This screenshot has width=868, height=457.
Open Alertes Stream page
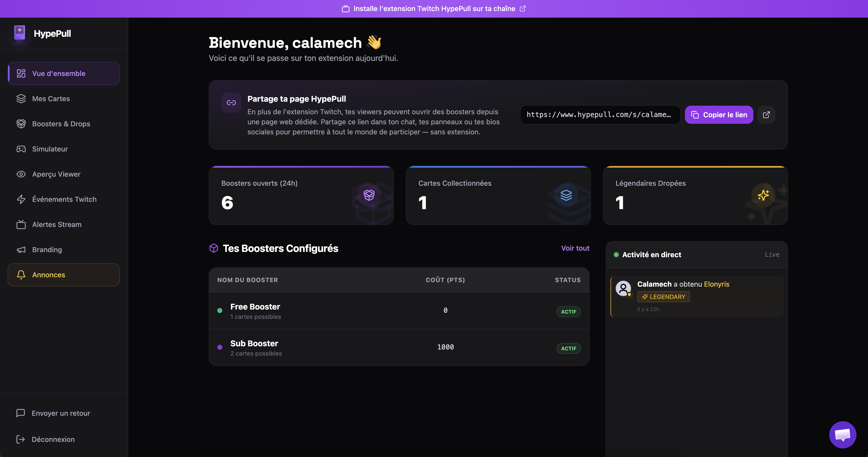[x=64, y=224]
